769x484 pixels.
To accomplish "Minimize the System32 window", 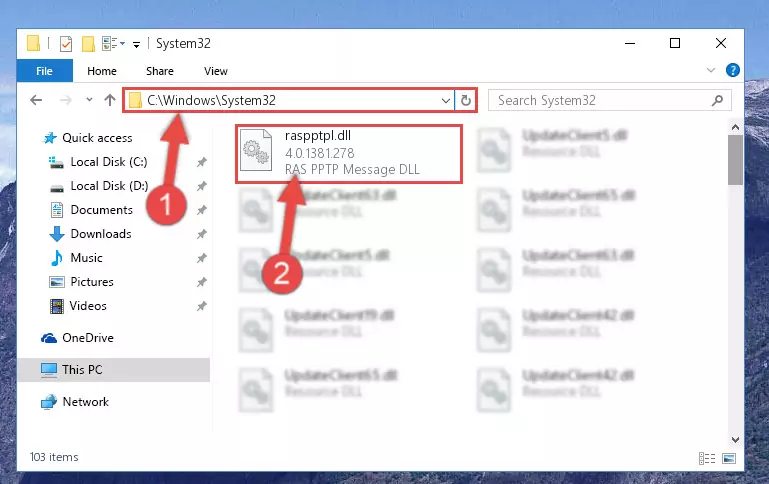I will (630, 43).
